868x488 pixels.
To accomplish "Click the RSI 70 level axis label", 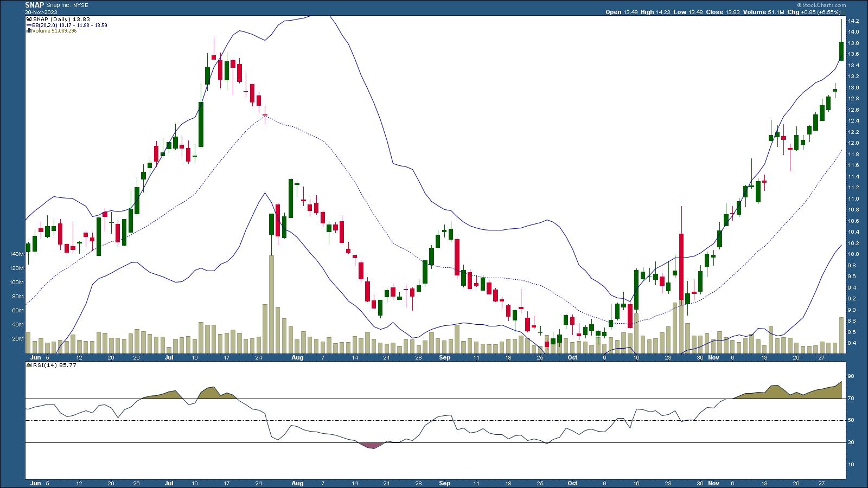I will 851,399.
